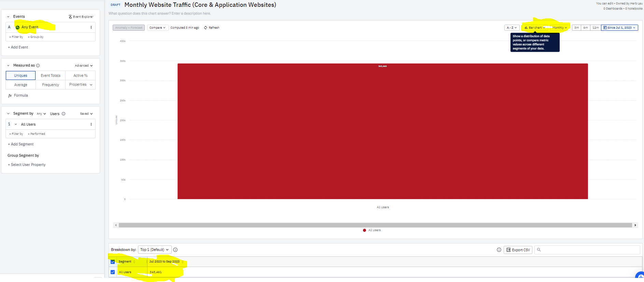Select the 3m date range
This screenshot has width=644, height=282.
coord(576,28)
